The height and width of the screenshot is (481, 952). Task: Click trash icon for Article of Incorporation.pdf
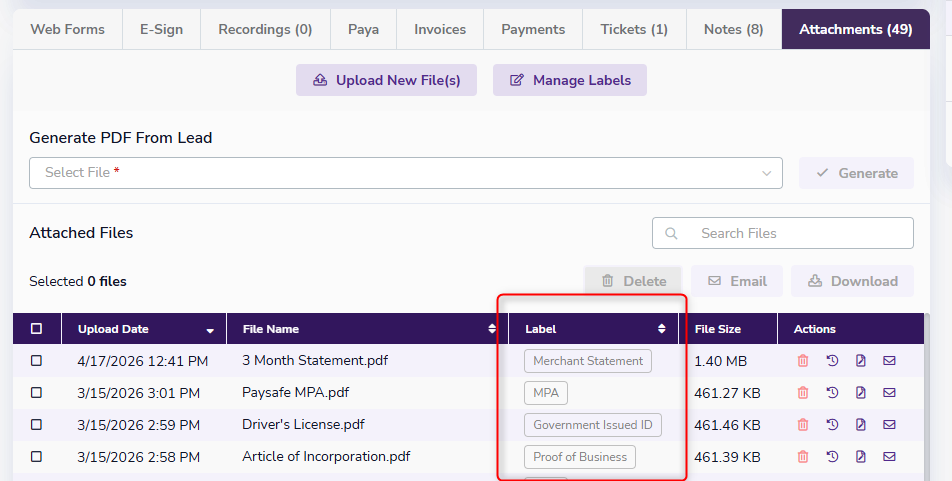pyautogui.click(x=803, y=457)
